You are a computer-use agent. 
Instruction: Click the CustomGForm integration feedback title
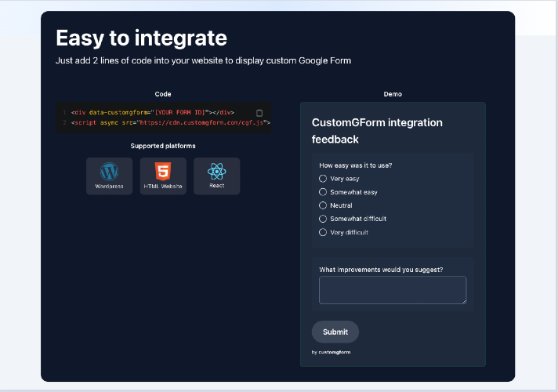click(x=377, y=131)
